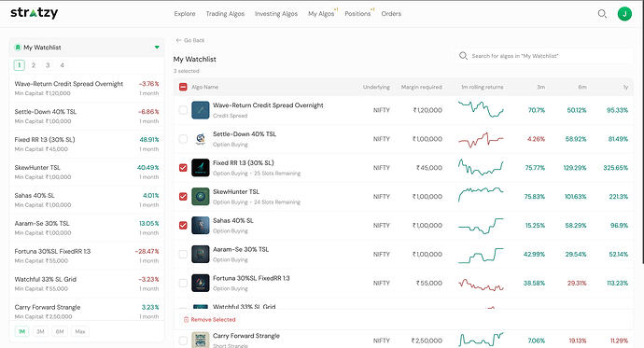
Task: Open Wave-Return Credit Spread Overnight algo thumbnail
Action: click(201, 110)
